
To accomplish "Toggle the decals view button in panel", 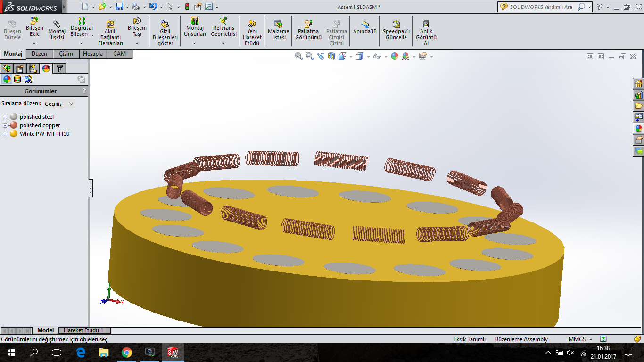I will tap(28, 79).
